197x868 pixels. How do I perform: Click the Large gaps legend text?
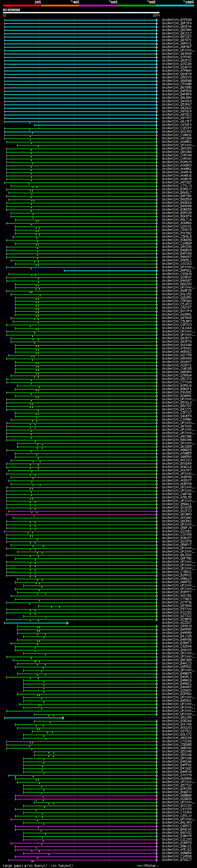pos(37,866)
